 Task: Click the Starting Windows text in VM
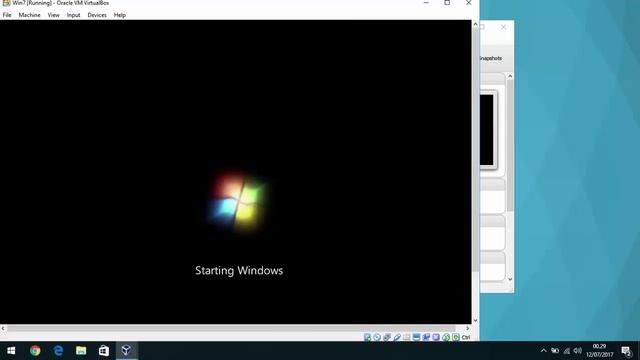[x=239, y=271]
